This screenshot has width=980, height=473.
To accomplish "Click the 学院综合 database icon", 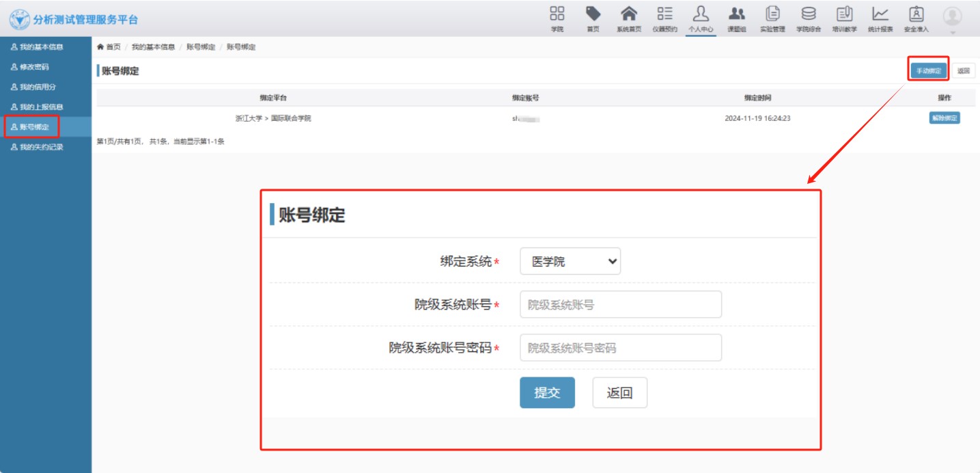I will (809, 14).
